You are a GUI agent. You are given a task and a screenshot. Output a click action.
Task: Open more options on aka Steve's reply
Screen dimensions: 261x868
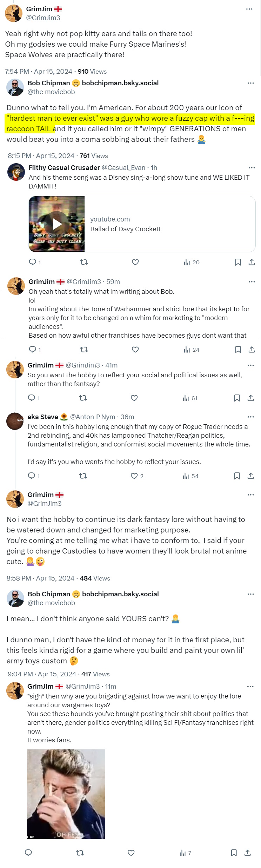pyautogui.click(x=250, y=417)
